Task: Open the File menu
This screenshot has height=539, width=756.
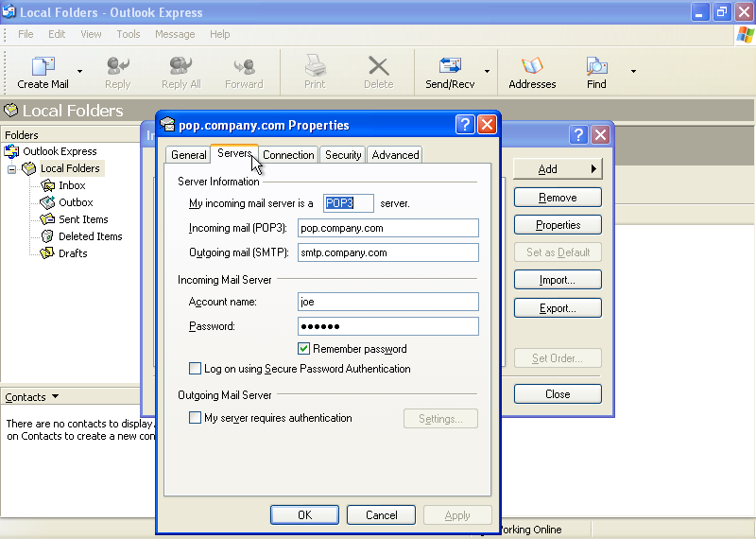Action: pos(26,34)
